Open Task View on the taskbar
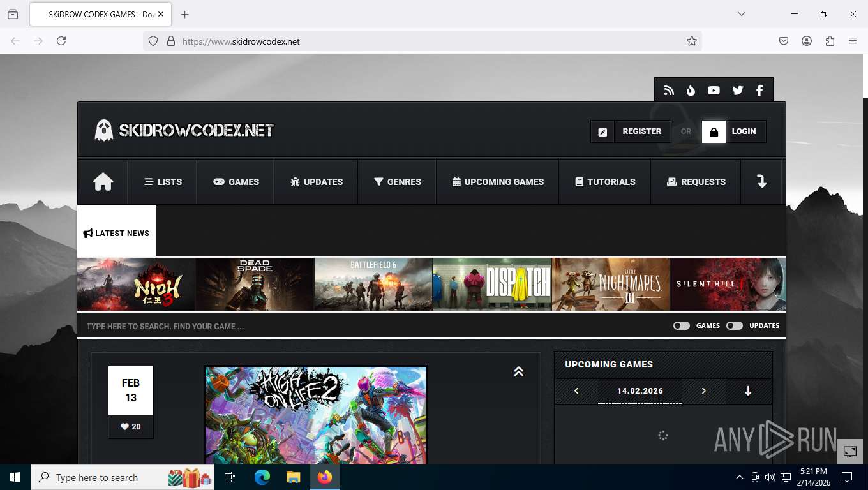The height and width of the screenshot is (490, 868). click(230, 477)
